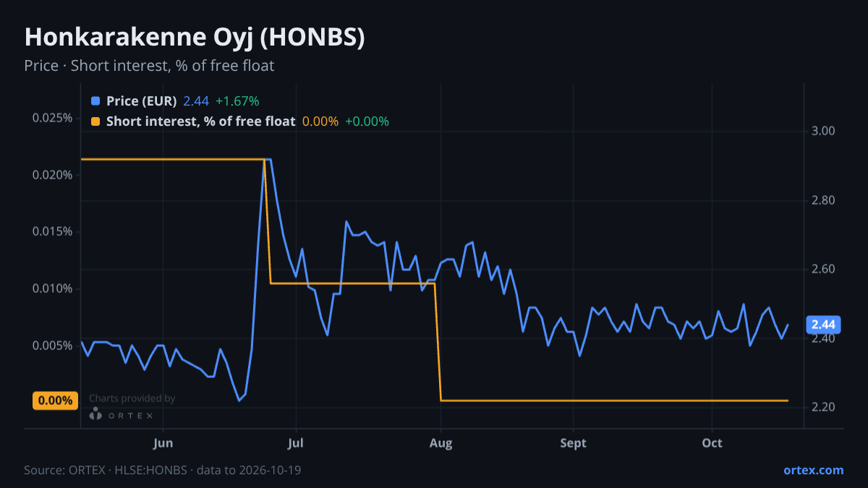Click the Jul label on date axis
868x488 pixels.
coord(295,443)
